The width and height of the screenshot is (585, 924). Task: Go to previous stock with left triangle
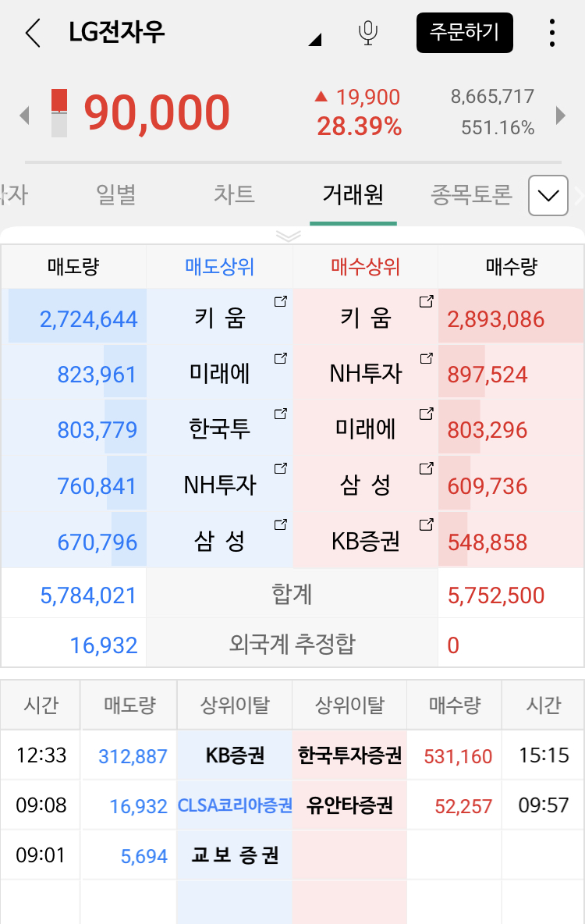[x=24, y=115]
